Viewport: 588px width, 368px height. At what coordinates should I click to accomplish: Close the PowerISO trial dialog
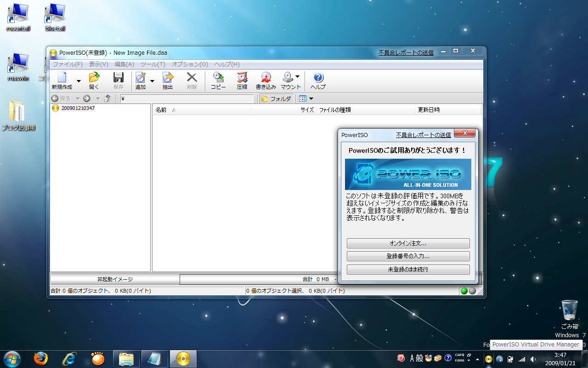click(464, 133)
